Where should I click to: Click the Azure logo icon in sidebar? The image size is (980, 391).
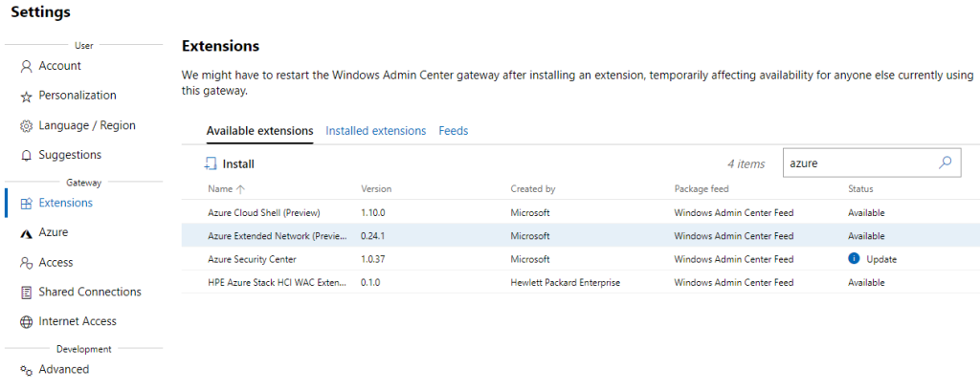(26, 233)
